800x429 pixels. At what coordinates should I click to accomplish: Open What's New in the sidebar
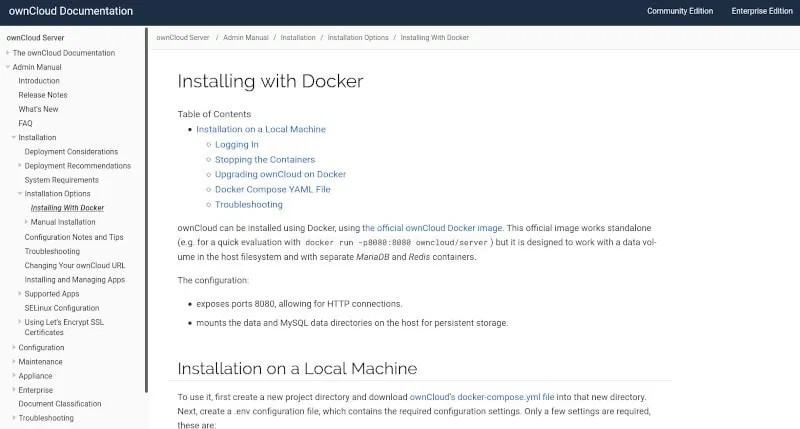[x=38, y=109]
